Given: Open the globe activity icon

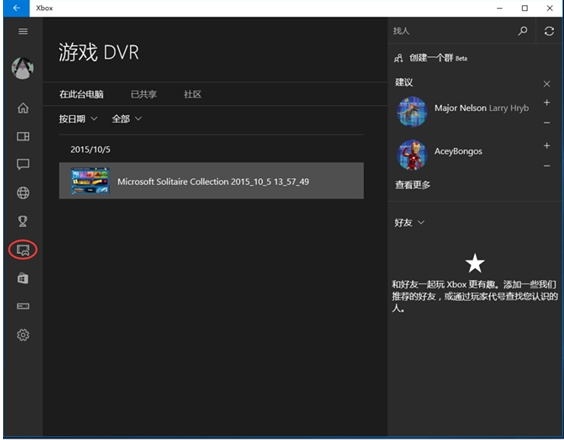Looking at the screenshot, I should (x=23, y=193).
